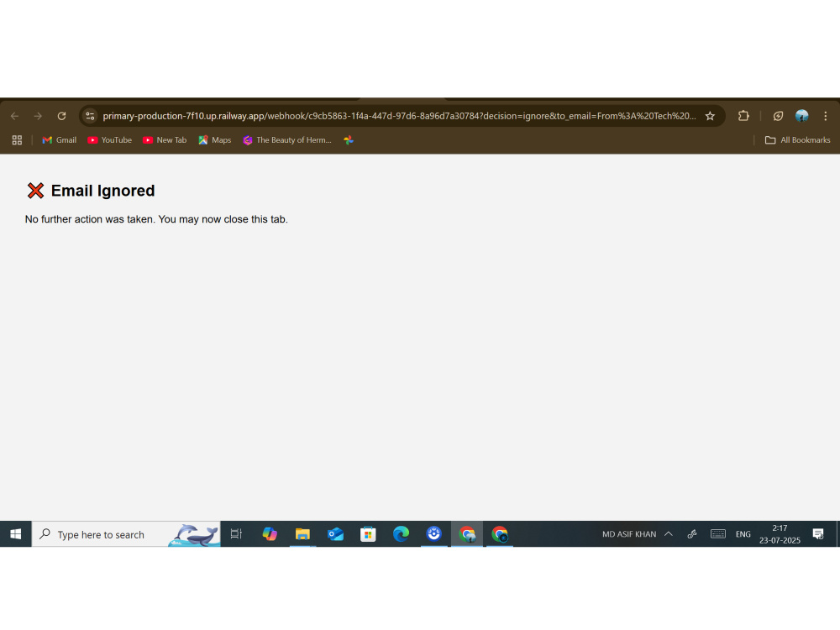
Task: Open The Beauty of Herm... bookmark
Action: point(287,139)
